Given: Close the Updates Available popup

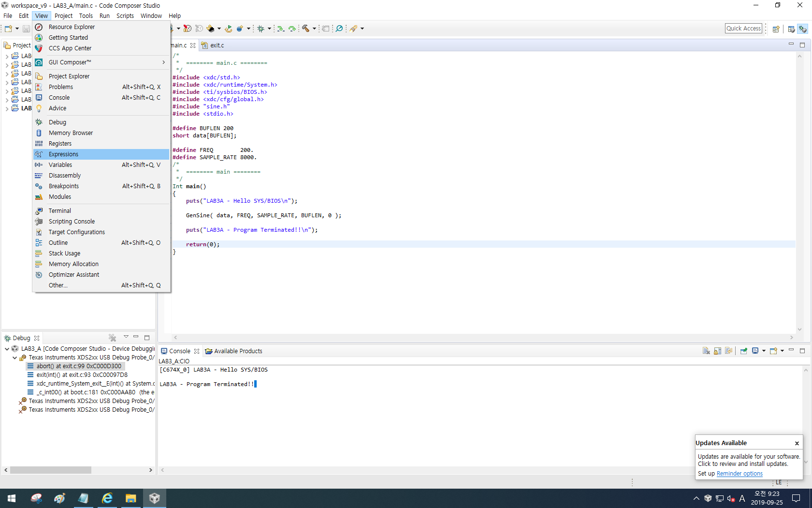Looking at the screenshot, I should pos(797,443).
